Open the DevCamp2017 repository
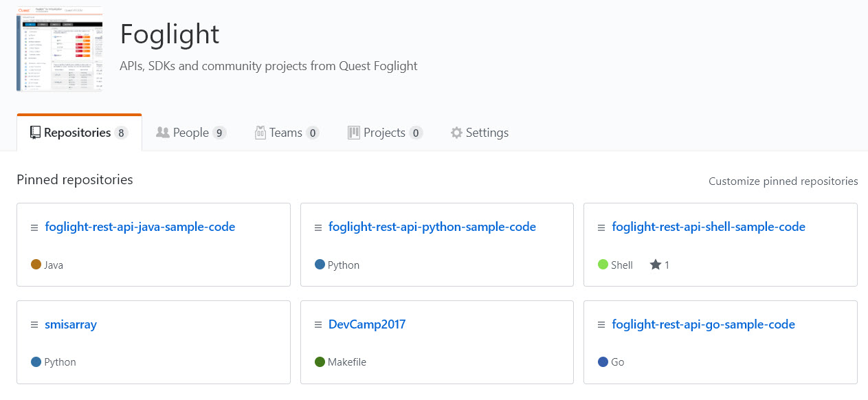This screenshot has width=868, height=400. (x=367, y=324)
